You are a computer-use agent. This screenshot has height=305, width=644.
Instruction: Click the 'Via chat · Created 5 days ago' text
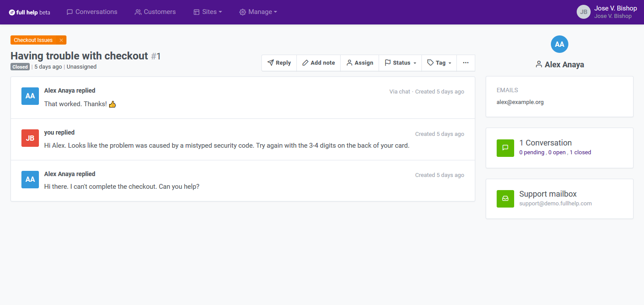(x=427, y=92)
